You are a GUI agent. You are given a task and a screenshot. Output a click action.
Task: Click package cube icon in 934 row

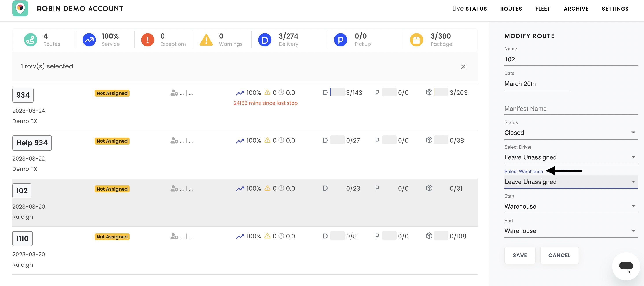click(429, 92)
